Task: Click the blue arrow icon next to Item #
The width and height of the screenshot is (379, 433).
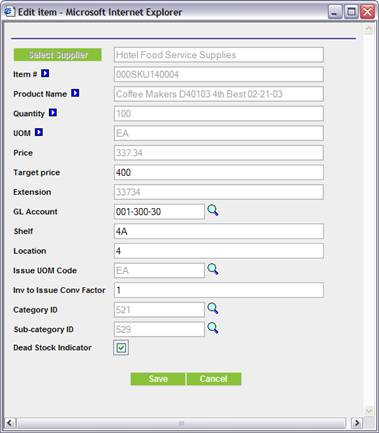Action: (x=45, y=73)
